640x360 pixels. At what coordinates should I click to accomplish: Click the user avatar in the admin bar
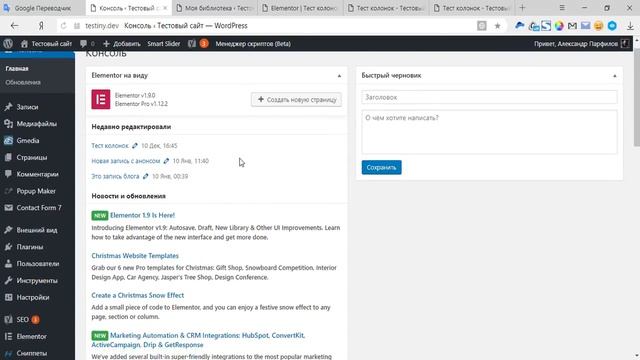click(625, 44)
